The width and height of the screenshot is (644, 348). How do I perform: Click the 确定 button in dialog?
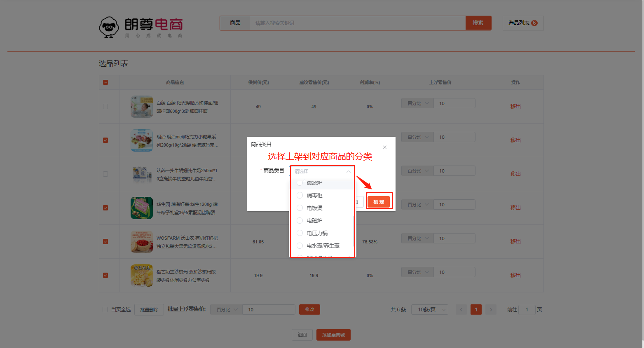tap(379, 202)
